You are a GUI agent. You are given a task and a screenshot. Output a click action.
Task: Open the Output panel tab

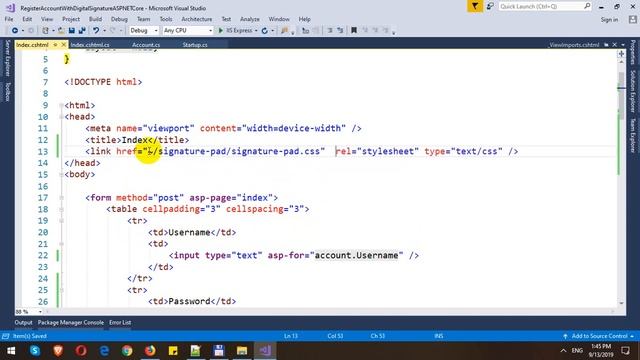pos(23,322)
